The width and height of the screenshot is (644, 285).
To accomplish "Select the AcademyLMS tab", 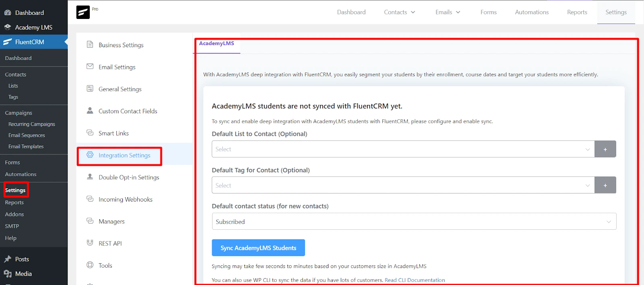I will pos(217,44).
